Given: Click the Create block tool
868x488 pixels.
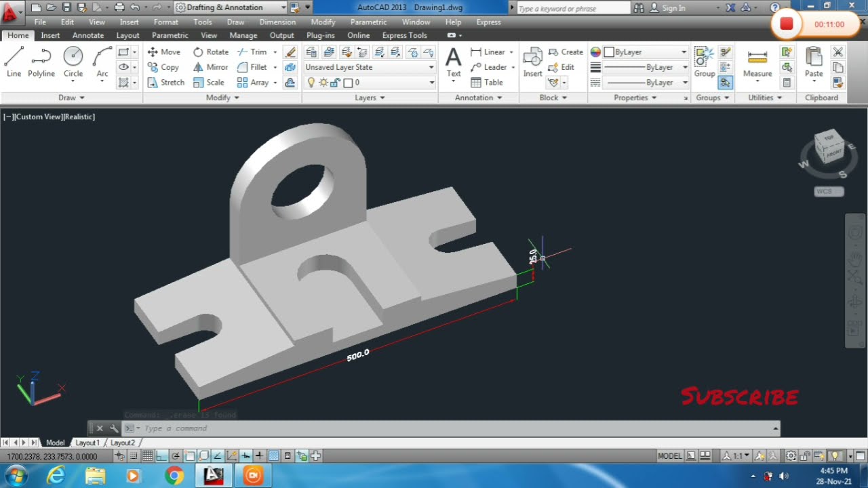Looking at the screenshot, I should [x=566, y=52].
